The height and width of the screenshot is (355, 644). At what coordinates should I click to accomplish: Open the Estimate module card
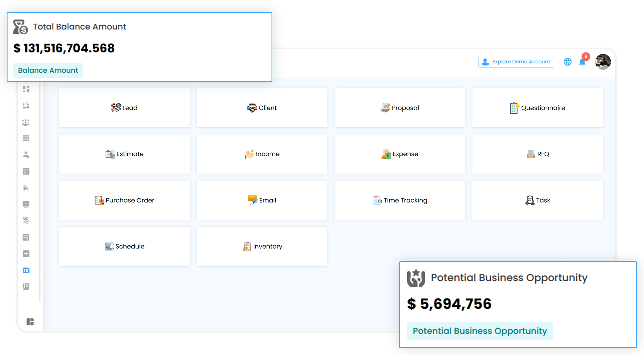pyautogui.click(x=124, y=154)
